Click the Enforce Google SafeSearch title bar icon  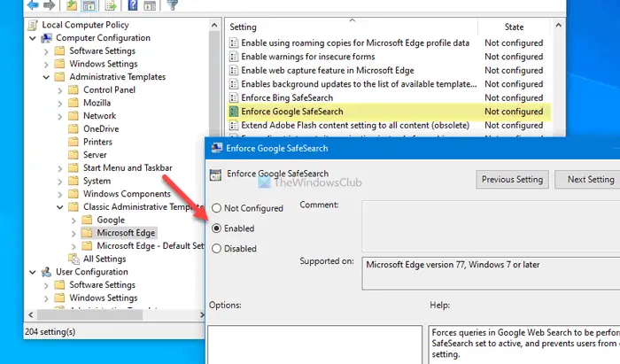(217, 148)
